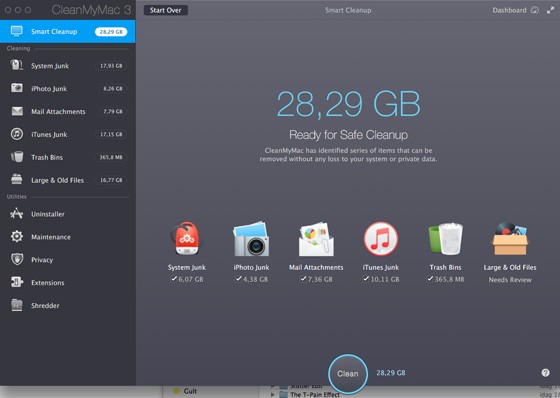Click the 7,79 GB Mail Attachments size badge
The width and height of the screenshot is (560, 398).
[113, 111]
